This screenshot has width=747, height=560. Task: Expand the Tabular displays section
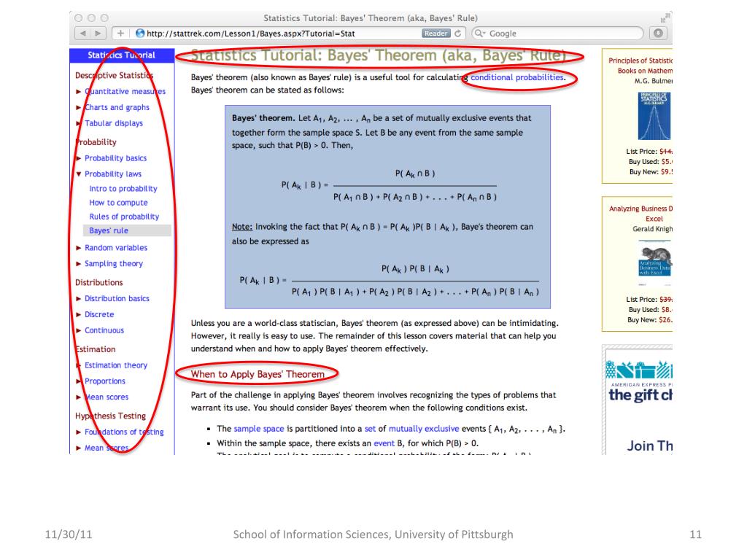pyautogui.click(x=79, y=123)
